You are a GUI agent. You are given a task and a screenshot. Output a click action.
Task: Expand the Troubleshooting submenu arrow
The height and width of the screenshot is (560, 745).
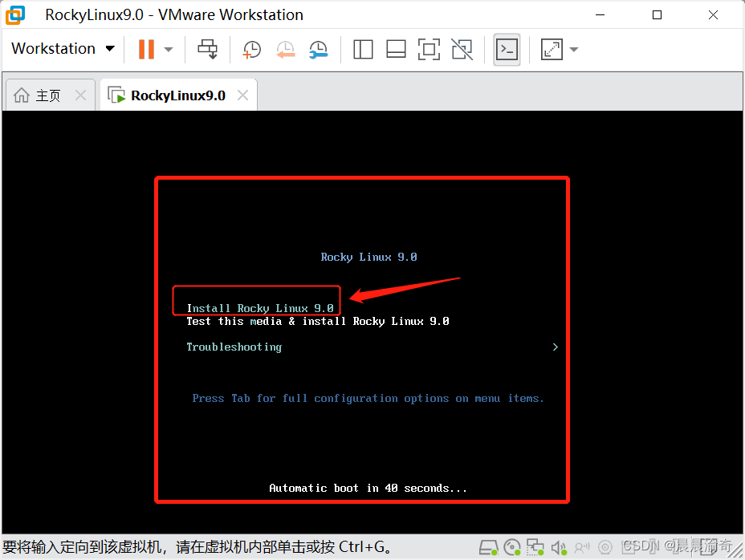555,347
